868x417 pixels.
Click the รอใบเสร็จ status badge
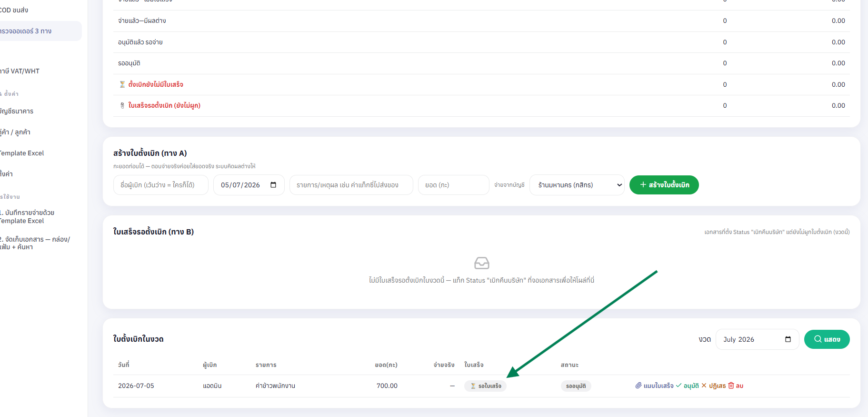tap(485, 386)
